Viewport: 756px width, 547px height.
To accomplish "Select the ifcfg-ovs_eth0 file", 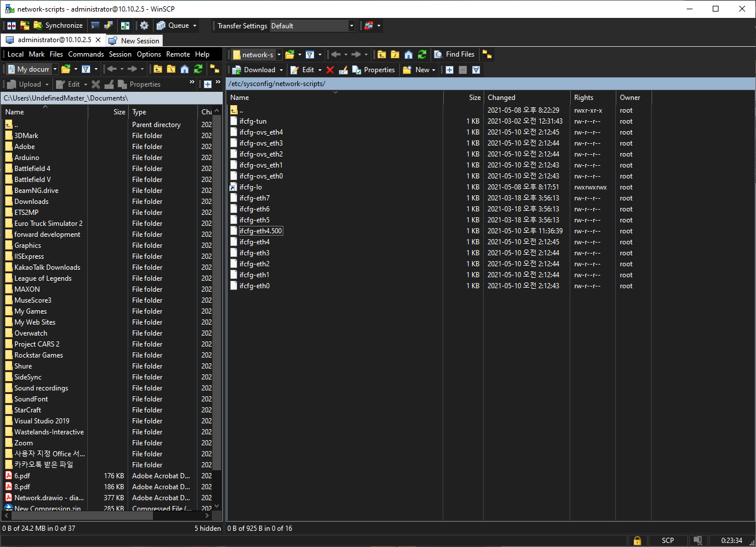I will tap(261, 176).
